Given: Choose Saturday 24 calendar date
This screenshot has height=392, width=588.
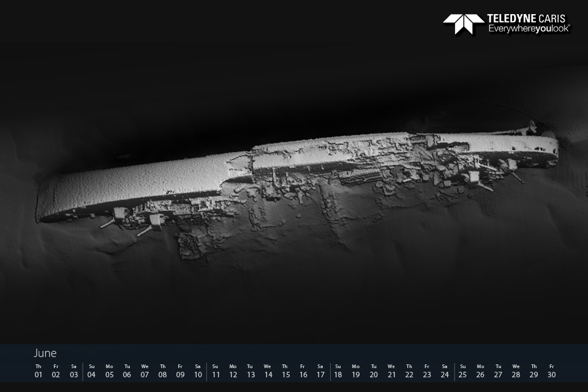Looking at the screenshot, I should click(445, 371).
